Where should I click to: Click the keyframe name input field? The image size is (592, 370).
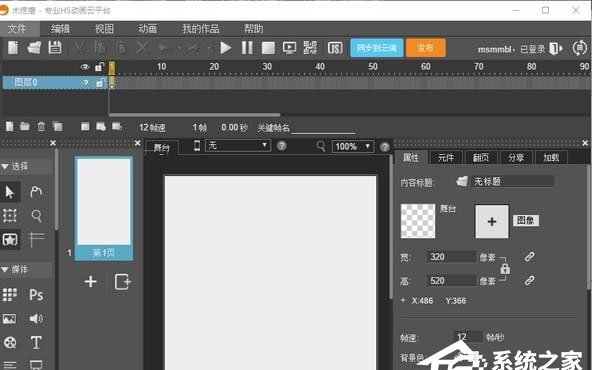pos(323,128)
